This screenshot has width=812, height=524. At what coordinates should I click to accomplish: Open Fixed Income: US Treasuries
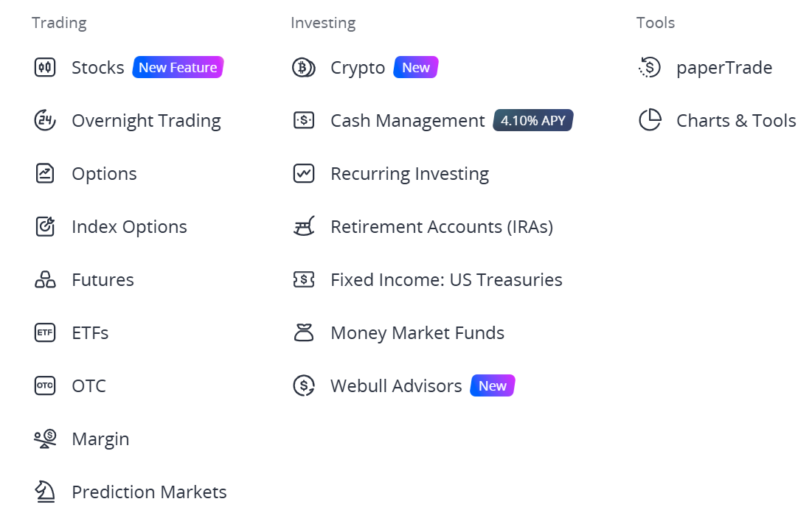click(446, 280)
